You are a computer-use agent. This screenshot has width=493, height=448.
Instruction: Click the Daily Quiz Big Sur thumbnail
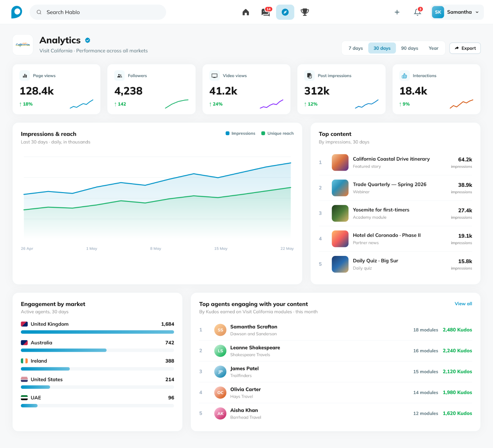tap(340, 264)
